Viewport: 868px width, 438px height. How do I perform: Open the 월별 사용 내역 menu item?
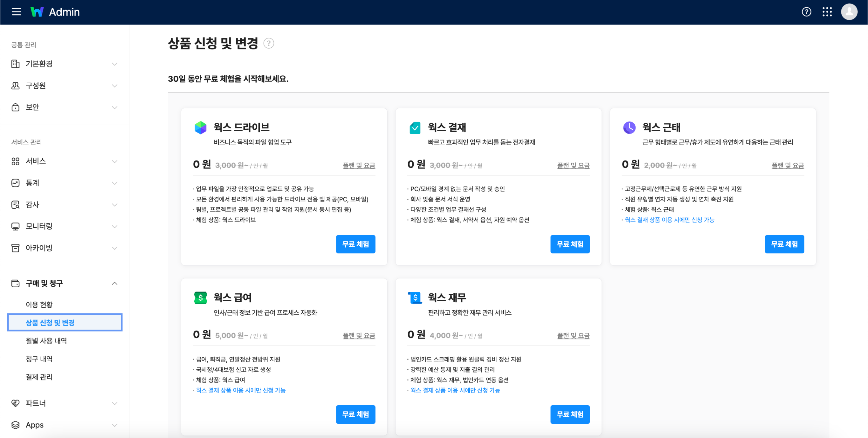[46, 341]
